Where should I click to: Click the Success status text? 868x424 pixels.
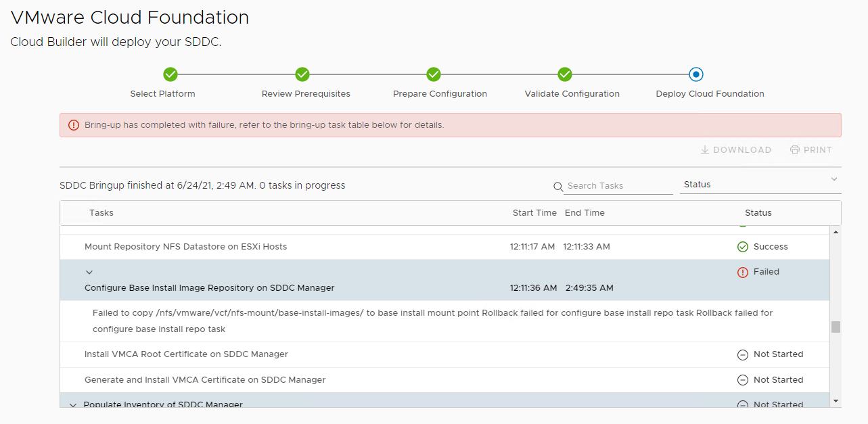771,247
